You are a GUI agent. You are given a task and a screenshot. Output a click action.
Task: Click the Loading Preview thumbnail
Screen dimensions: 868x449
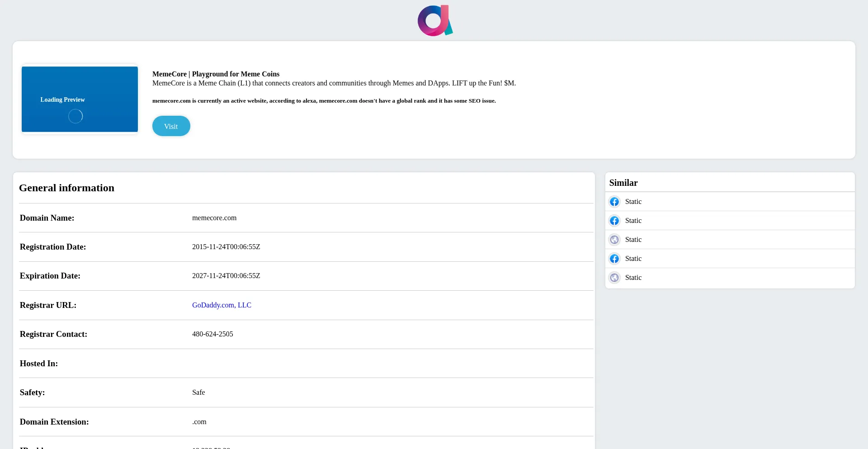point(80,99)
